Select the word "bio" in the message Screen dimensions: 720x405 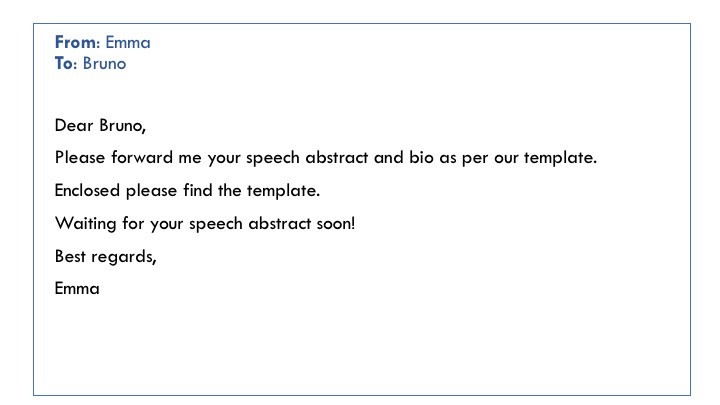pyautogui.click(x=422, y=158)
